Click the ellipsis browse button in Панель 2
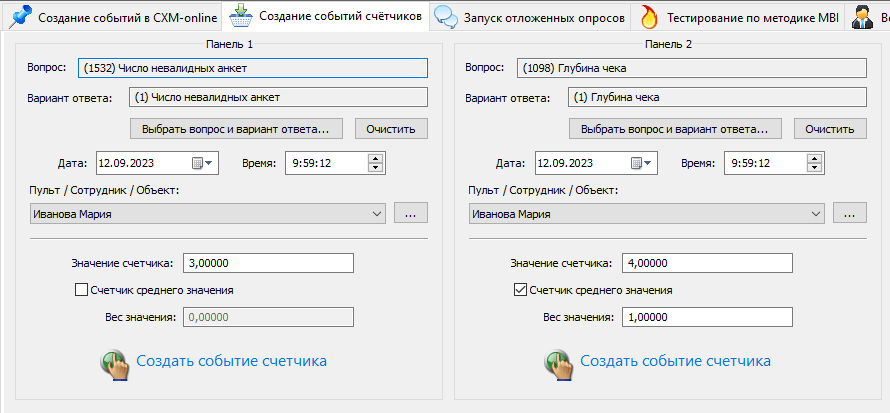The image size is (890, 413). [x=849, y=213]
